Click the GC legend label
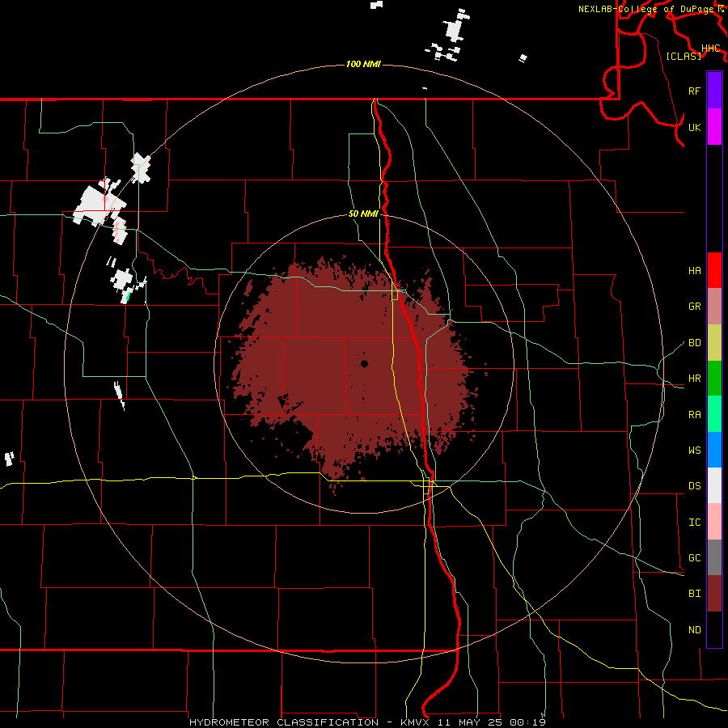 (694, 558)
